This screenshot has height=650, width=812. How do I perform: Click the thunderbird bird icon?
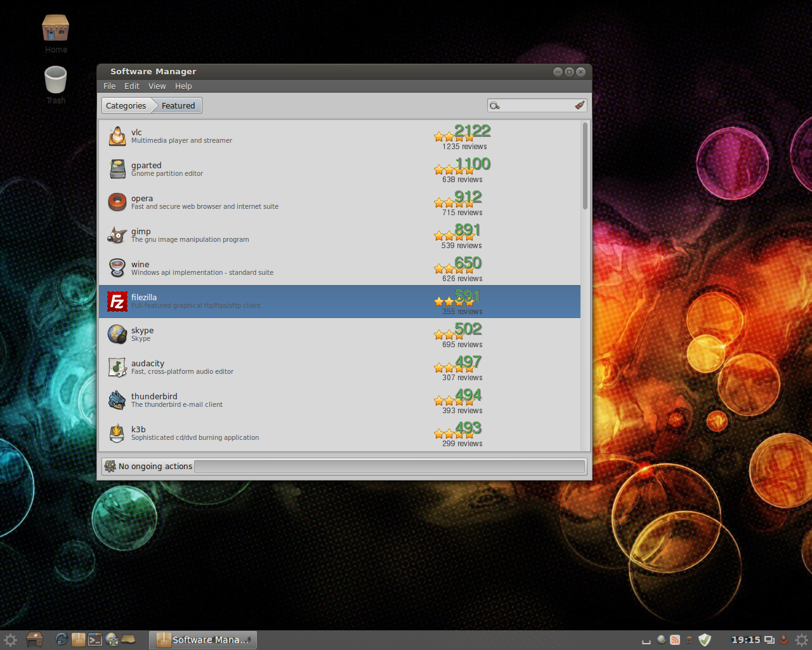117,400
